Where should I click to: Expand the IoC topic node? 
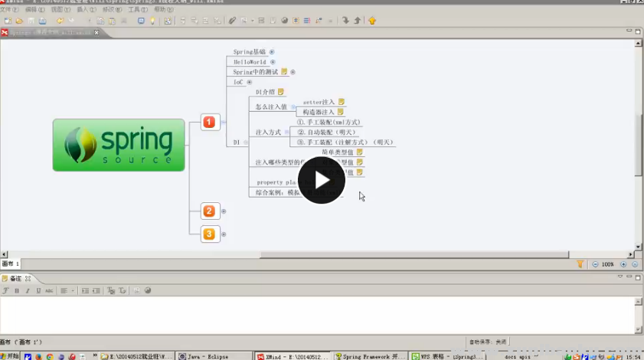(249, 82)
